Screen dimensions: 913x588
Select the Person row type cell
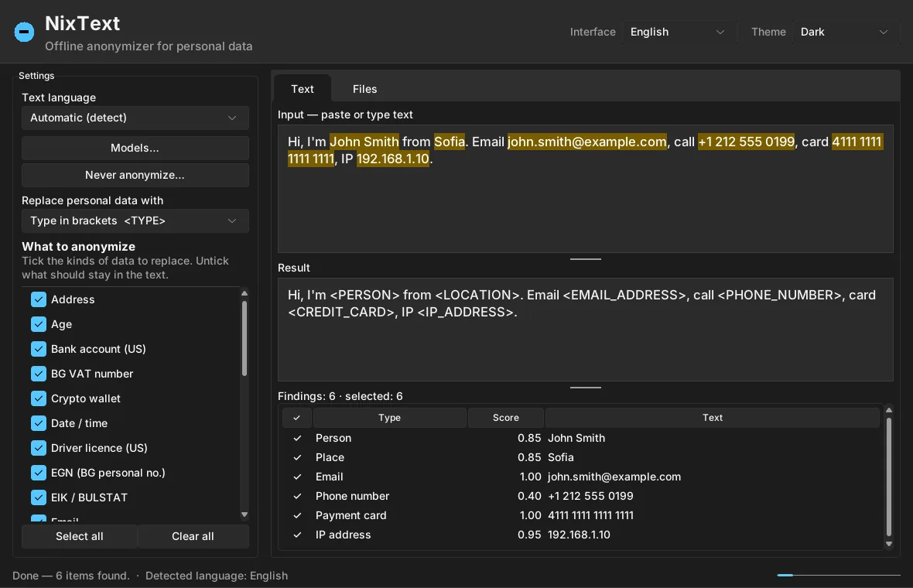click(x=333, y=438)
